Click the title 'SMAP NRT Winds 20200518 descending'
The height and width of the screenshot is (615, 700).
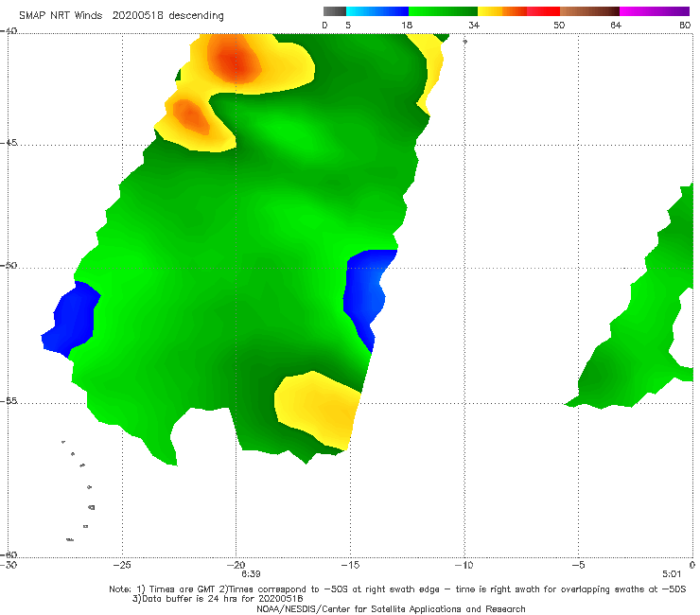[x=121, y=15]
